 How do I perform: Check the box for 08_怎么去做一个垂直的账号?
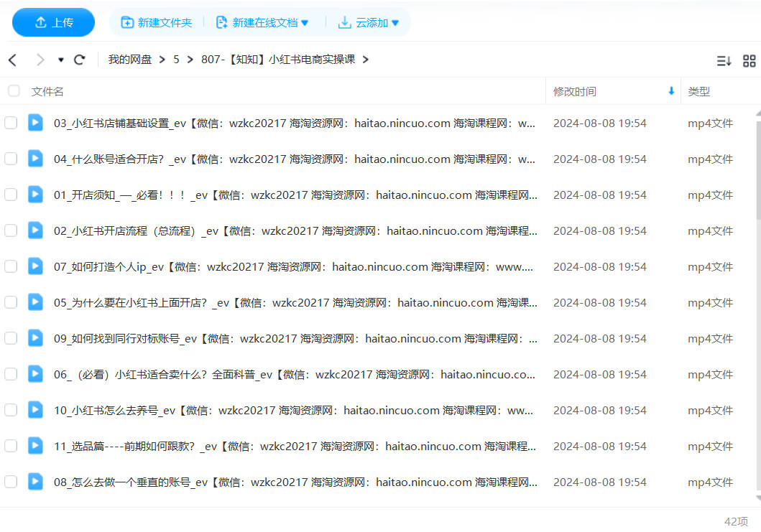tap(11, 482)
